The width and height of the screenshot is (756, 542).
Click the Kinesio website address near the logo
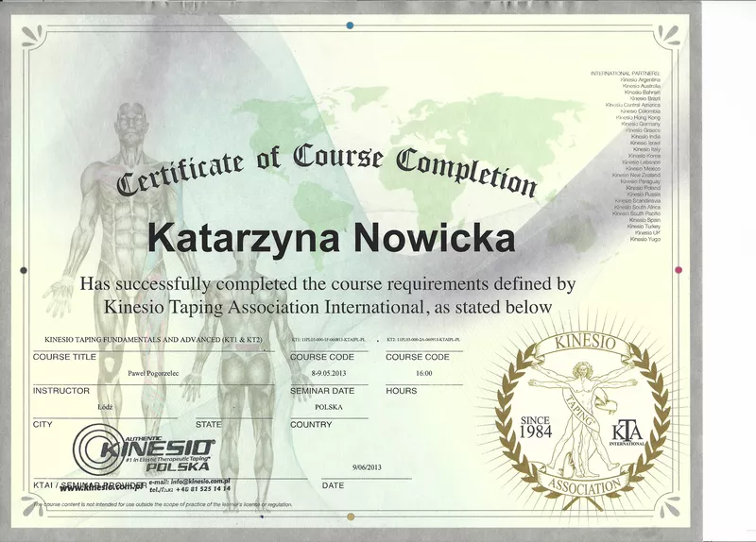101,488
